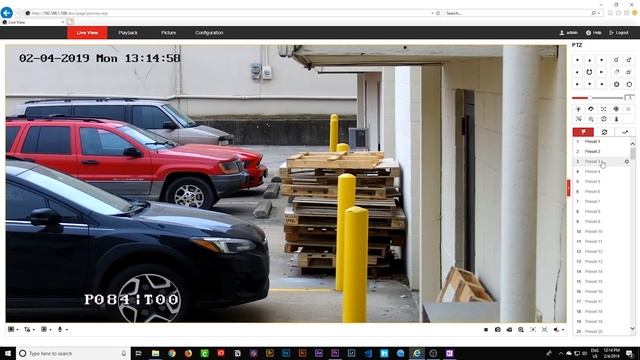Adjust the PTZ speed slider
640x360 pixels.
(x=590, y=98)
